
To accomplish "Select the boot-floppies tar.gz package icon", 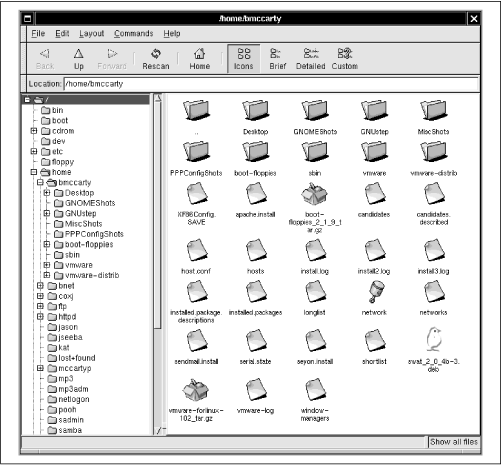I will (x=315, y=194).
